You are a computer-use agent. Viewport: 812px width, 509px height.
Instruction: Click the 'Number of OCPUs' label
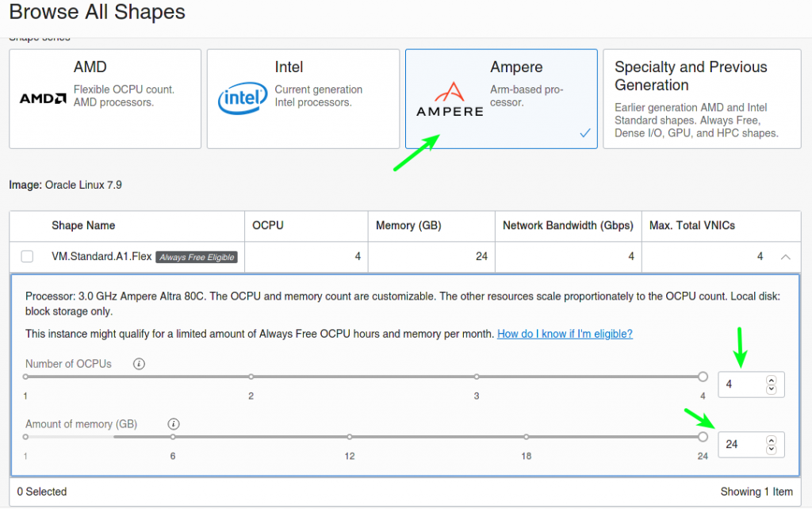(x=68, y=364)
